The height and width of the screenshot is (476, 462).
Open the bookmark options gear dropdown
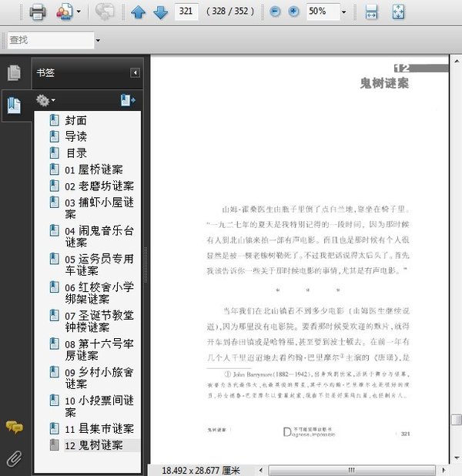[x=46, y=100]
